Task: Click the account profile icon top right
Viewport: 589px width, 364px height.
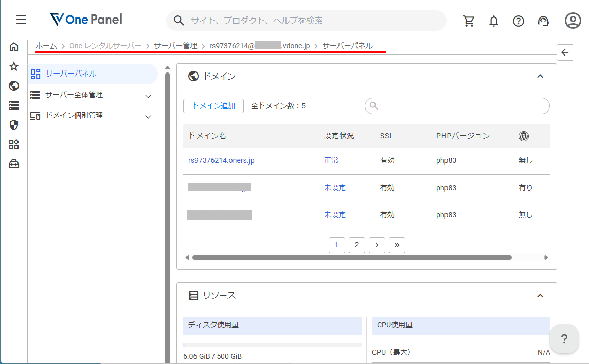Action: pos(572,21)
